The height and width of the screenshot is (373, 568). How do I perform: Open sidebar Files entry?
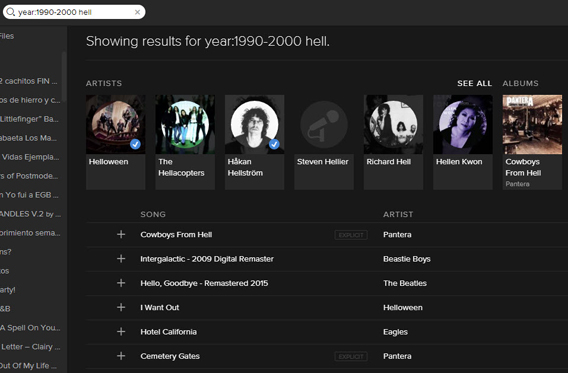(7, 36)
